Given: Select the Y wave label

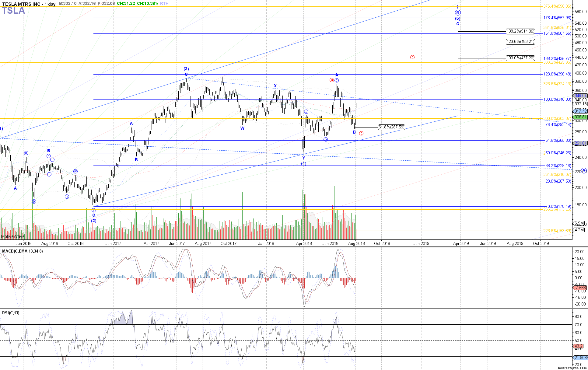Looking at the screenshot, I should 304,158.
